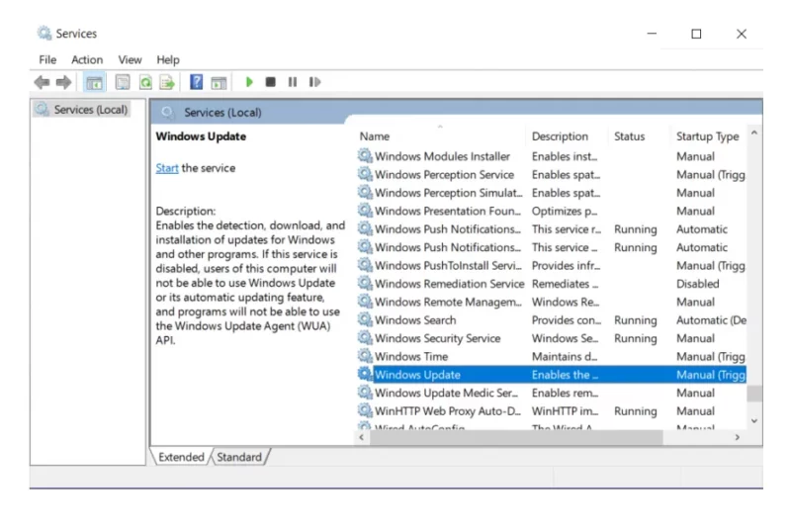
Task: Click the Restart Service icon
Action: pyautogui.click(x=314, y=82)
